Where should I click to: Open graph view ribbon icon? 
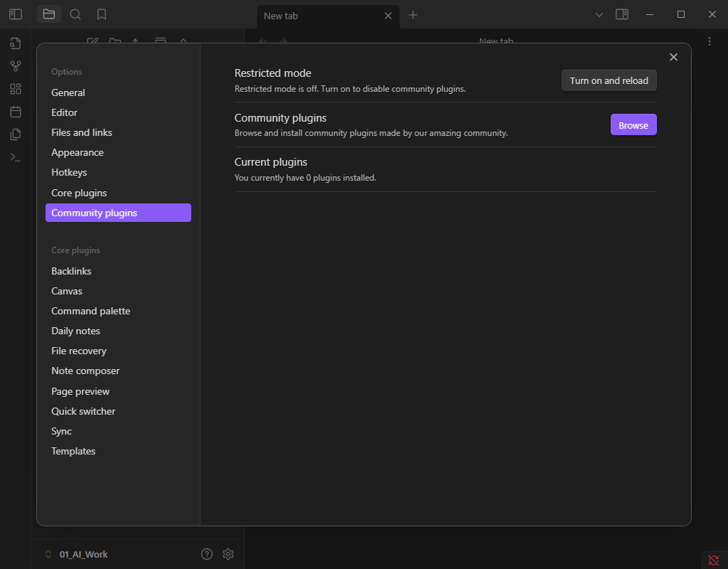click(16, 66)
